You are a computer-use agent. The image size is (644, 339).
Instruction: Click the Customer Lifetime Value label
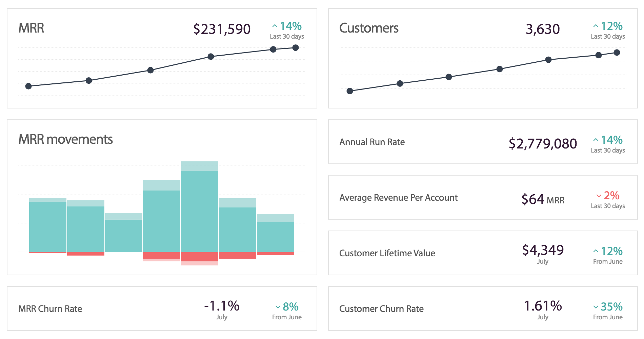pyautogui.click(x=387, y=253)
